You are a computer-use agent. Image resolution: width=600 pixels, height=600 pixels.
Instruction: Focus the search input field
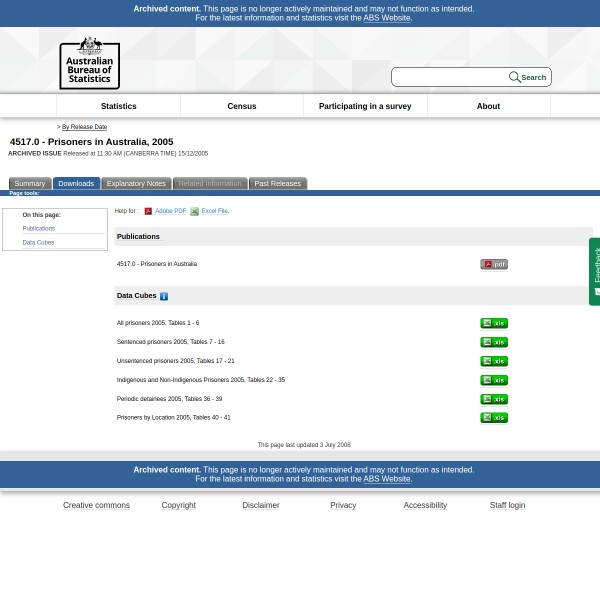click(x=450, y=77)
